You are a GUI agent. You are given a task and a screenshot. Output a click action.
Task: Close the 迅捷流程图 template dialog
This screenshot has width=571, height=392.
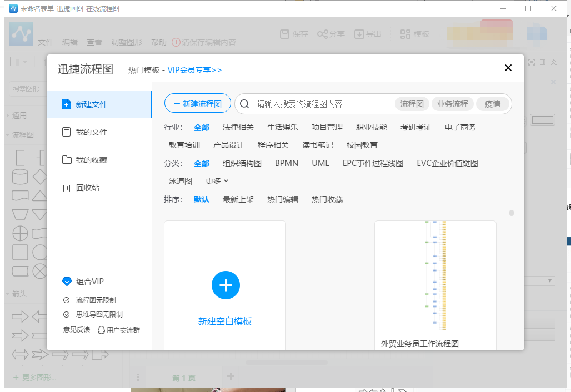click(x=508, y=68)
